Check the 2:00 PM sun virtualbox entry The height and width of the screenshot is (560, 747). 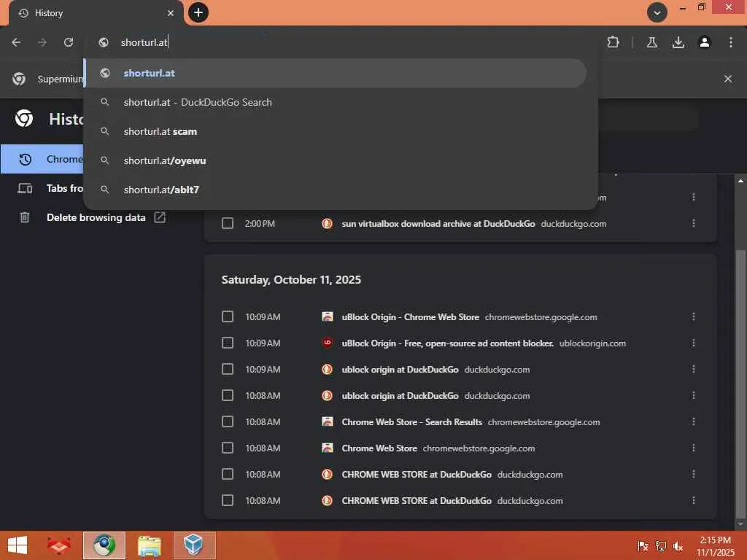pyautogui.click(x=228, y=223)
